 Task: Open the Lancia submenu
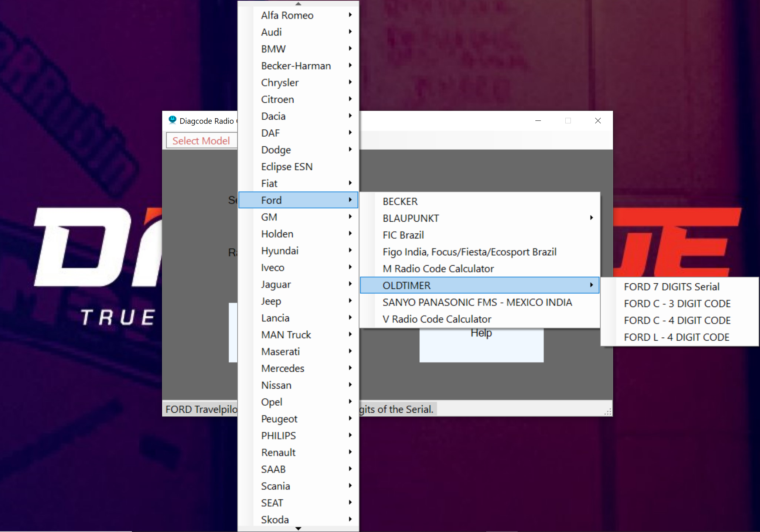point(298,318)
